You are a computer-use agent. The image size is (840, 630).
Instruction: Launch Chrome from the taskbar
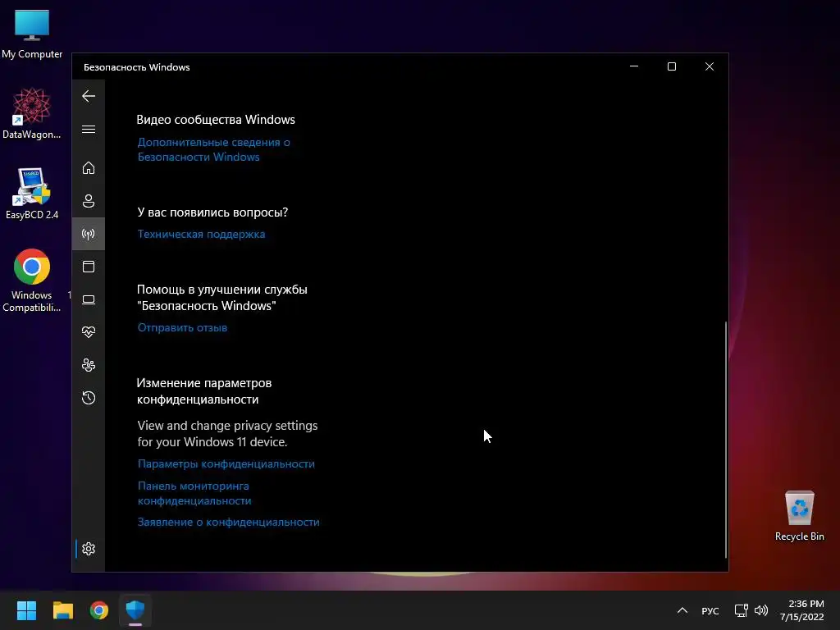point(99,610)
